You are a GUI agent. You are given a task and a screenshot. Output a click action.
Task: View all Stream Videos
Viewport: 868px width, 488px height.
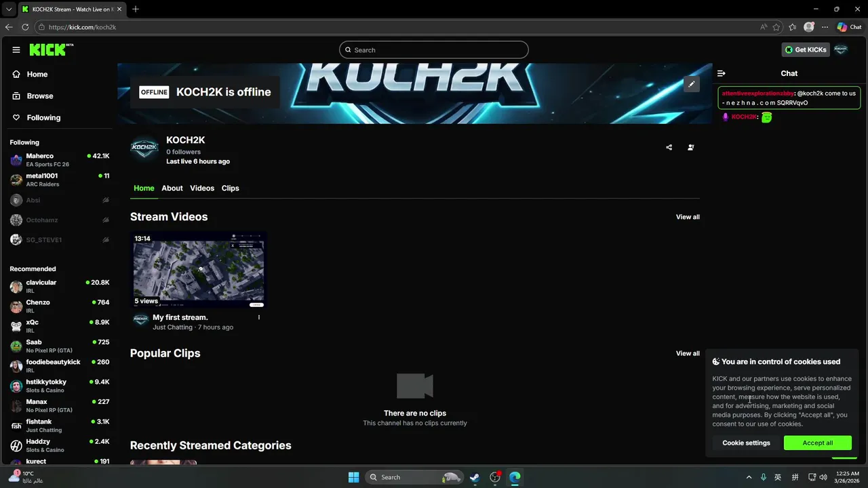coord(688,217)
